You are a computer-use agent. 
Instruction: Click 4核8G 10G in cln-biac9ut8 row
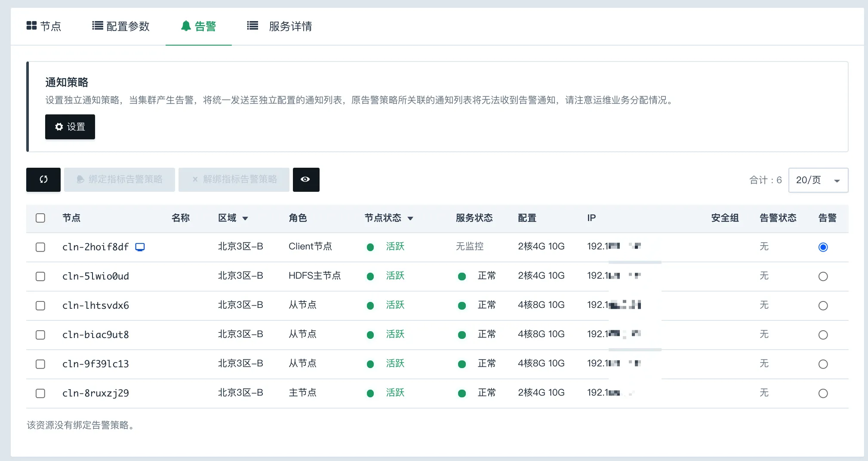(541, 334)
